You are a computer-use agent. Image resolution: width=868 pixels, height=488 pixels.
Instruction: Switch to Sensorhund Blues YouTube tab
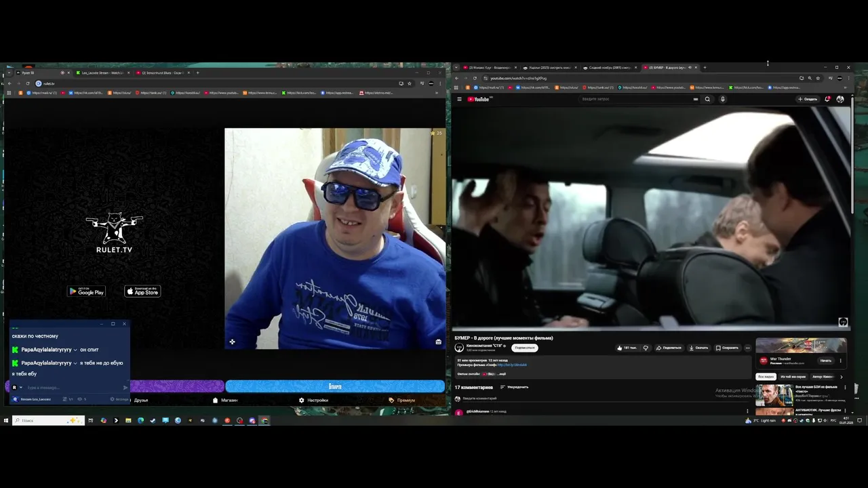coord(161,73)
